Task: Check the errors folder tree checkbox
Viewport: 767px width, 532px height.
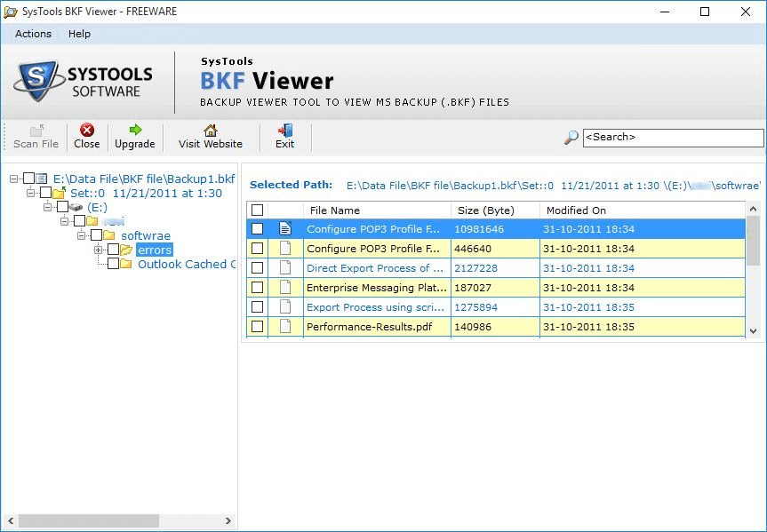Action: 114,250
